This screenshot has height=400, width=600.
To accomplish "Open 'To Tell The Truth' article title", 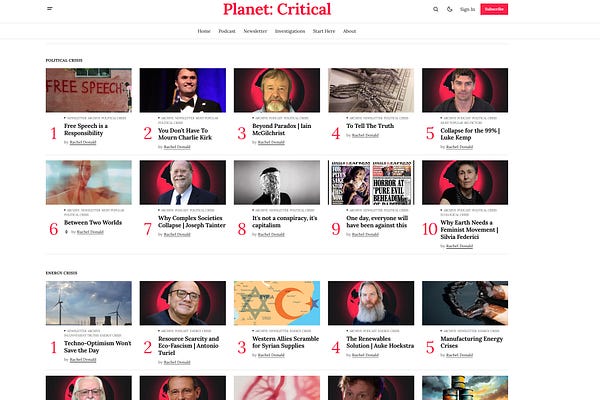I will click(370, 126).
